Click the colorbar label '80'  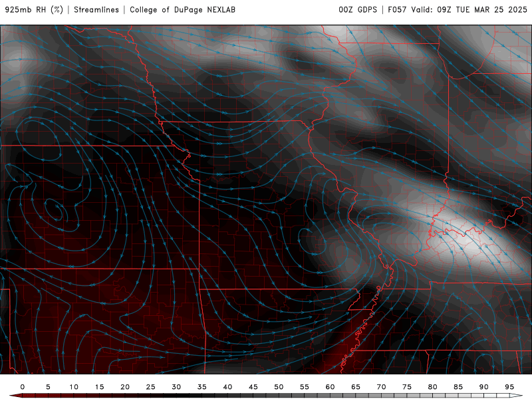click(x=433, y=387)
